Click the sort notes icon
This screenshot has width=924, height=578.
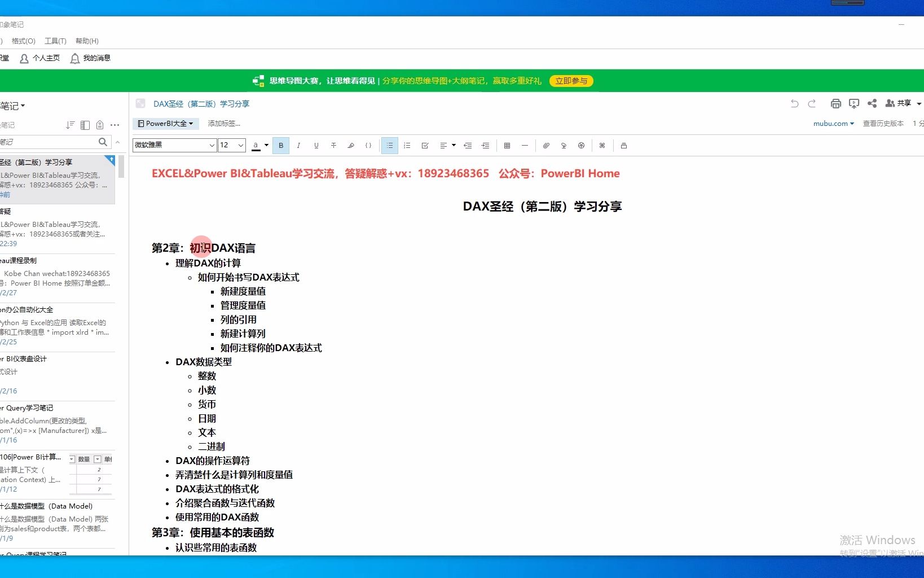tap(70, 125)
